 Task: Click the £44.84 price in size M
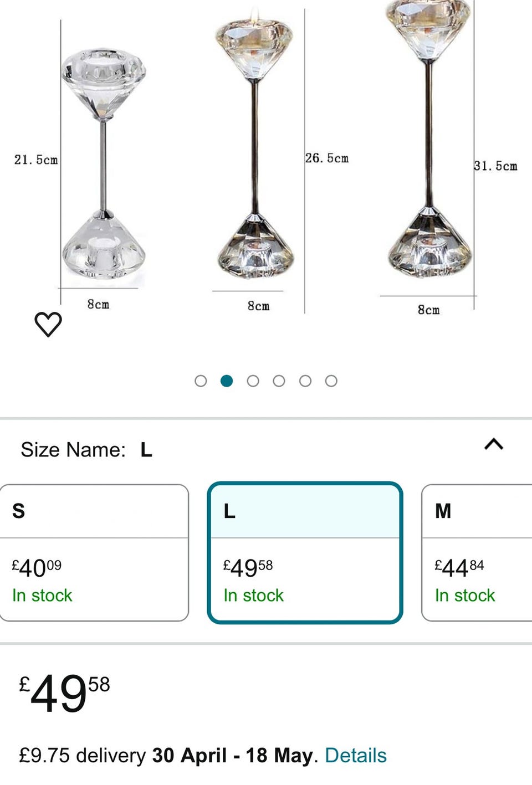(x=459, y=568)
